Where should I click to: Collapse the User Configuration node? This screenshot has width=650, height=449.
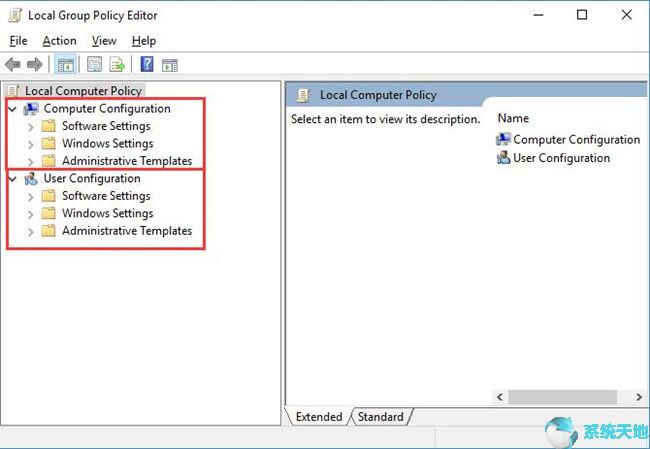13,179
